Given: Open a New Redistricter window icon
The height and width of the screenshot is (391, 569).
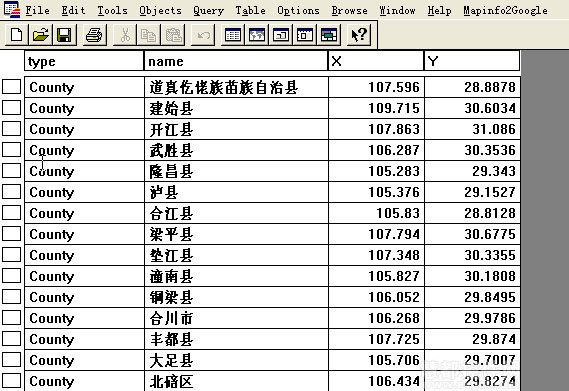Looking at the screenshot, I should point(328,35).
